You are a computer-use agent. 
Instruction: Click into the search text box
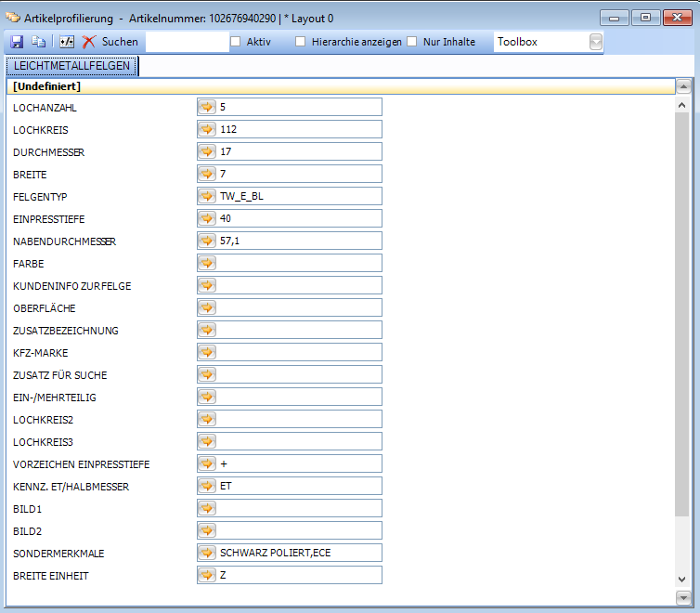point(186,42)
